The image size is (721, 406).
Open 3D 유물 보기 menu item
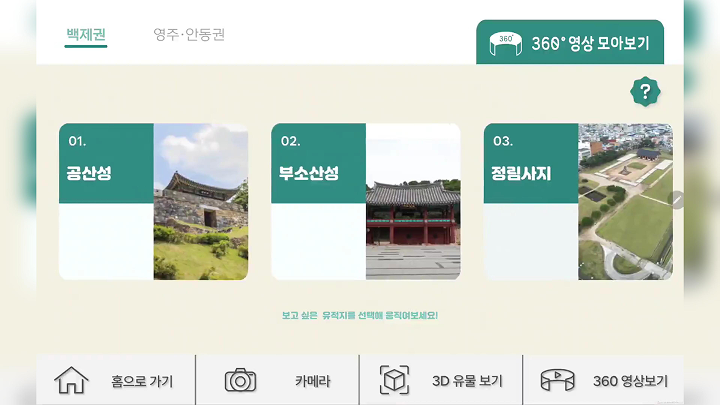point(467,381)
